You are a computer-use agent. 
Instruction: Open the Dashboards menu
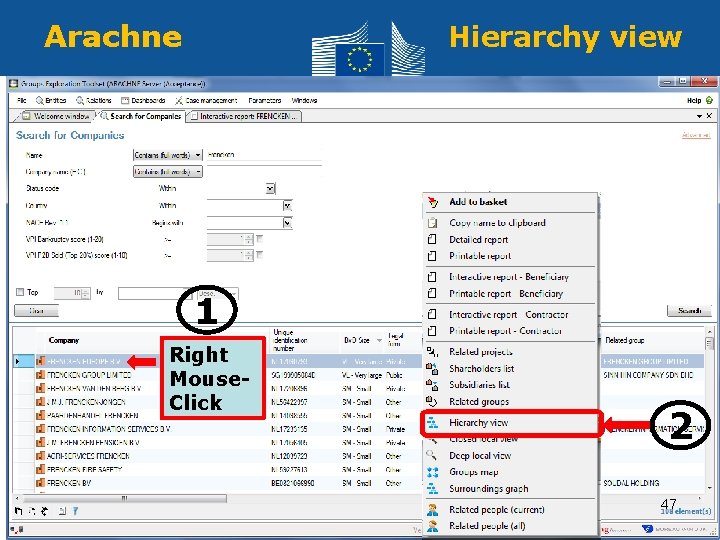143,100
